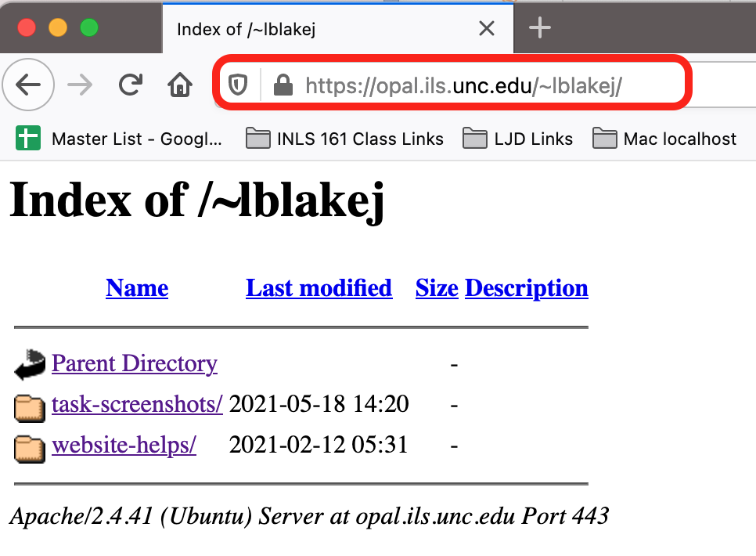Click the Name column header link

[x=137, y=288]
